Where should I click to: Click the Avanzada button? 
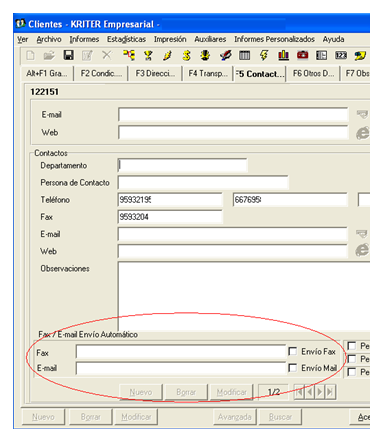(234, 417)
